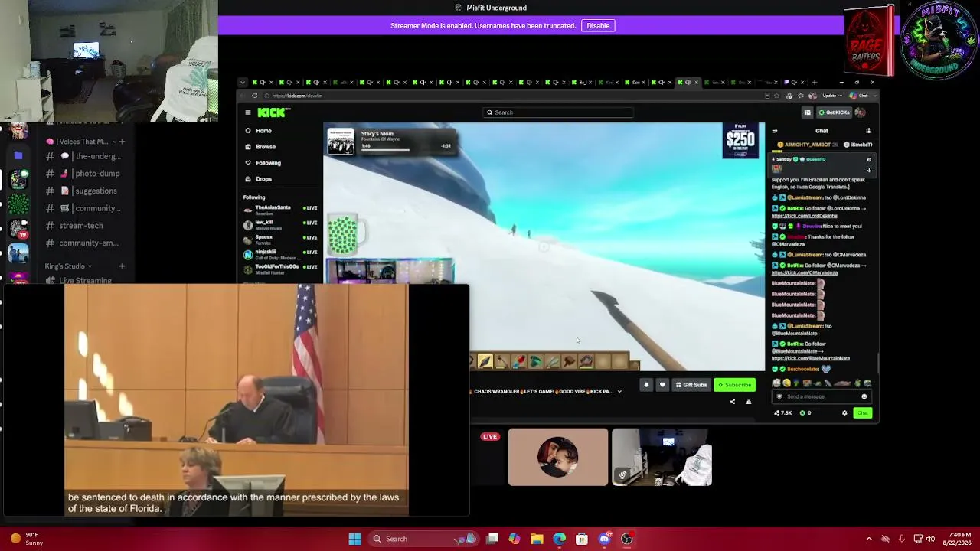Open the Kick hamburger sidebar menu
This screenshot has height=551, width=980.
point(248,112)
